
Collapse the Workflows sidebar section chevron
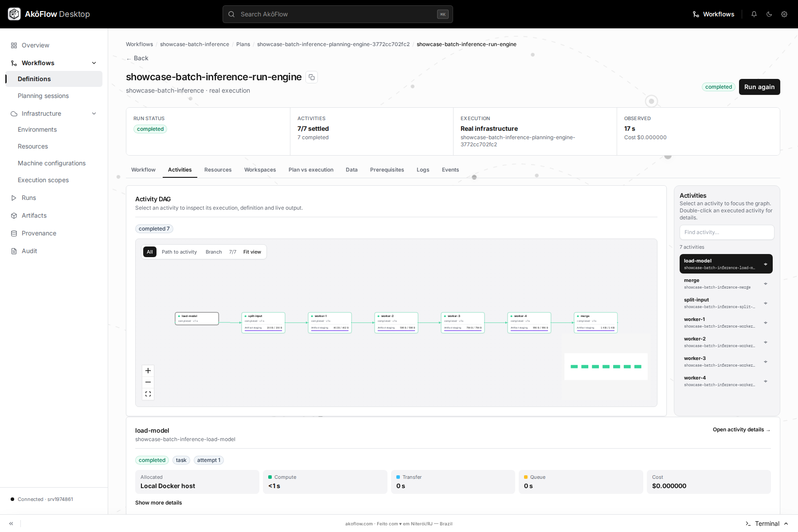(x=94, y=63)
